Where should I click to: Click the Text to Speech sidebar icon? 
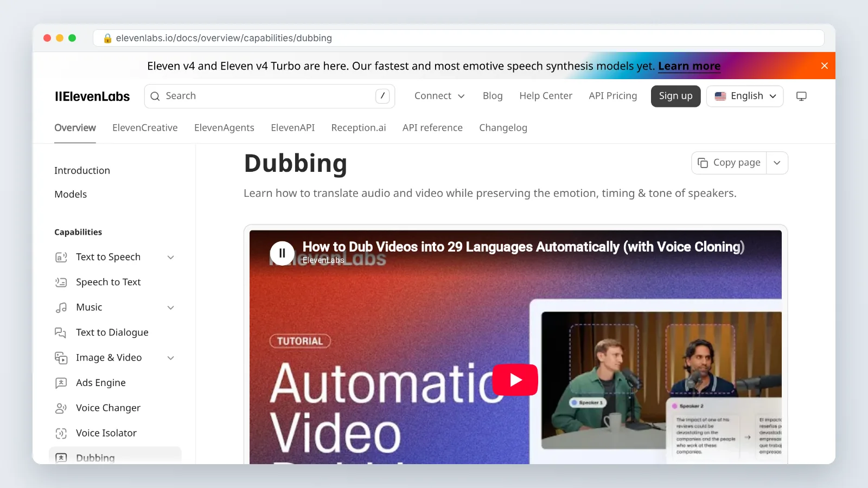61,257
